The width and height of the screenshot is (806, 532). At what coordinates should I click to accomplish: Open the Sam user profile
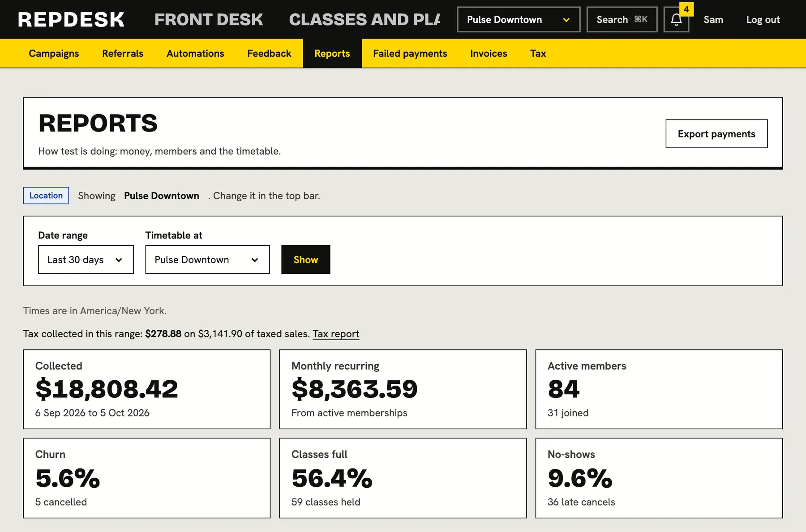click(713, 20)
